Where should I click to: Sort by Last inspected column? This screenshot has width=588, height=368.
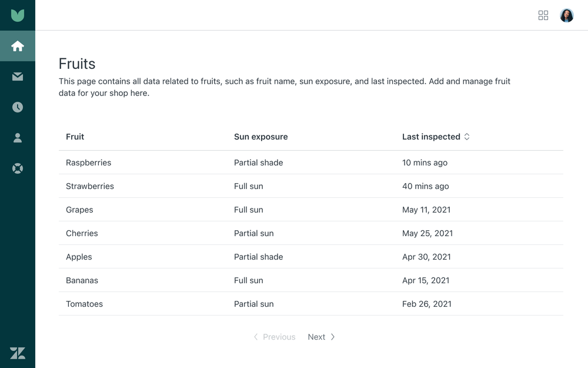[431, 137]
